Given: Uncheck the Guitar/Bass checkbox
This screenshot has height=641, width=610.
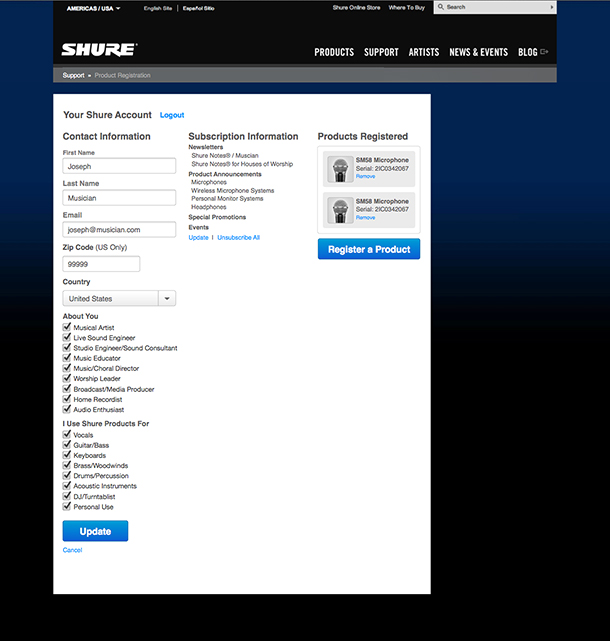Looking at the screenshot, I should pyautogui.click(x=67, y=445).
